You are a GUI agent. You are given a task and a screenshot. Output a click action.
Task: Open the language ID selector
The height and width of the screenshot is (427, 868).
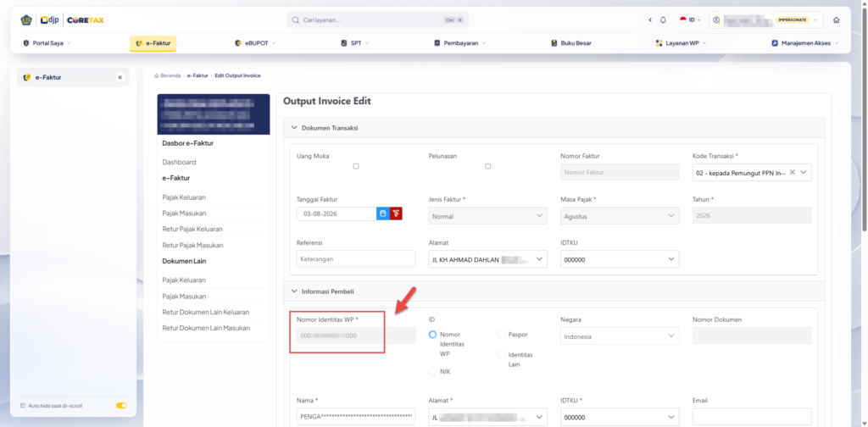[x=690, y=20]
